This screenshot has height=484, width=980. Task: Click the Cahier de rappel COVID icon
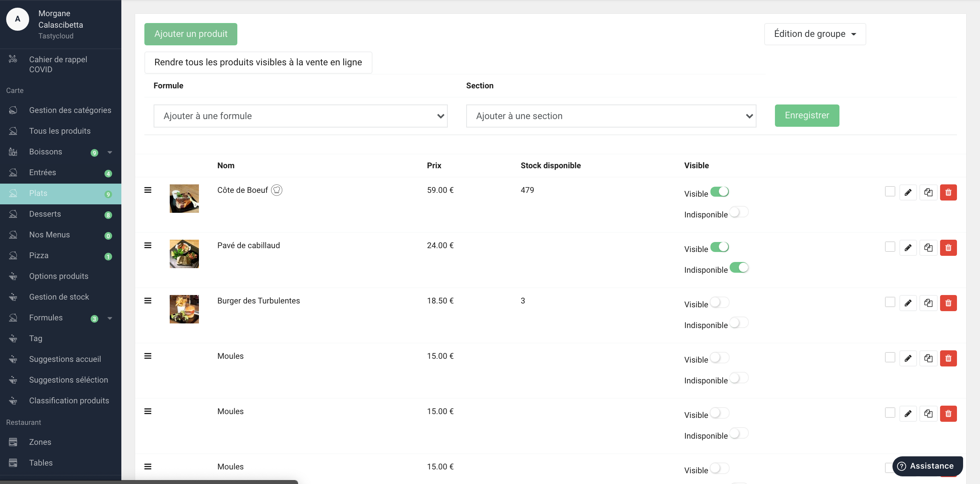tap(13, 59)
